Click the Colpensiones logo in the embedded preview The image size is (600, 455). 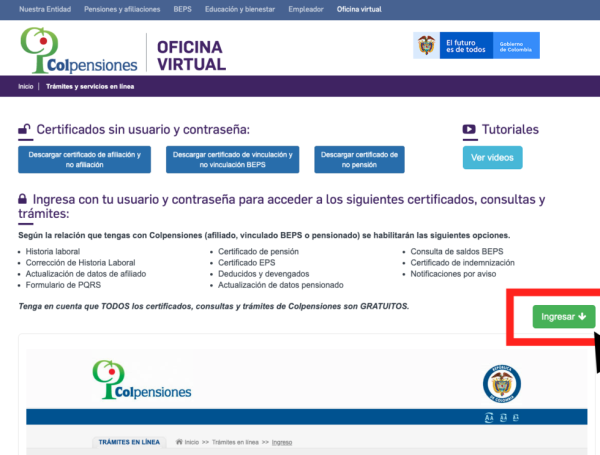142,380
